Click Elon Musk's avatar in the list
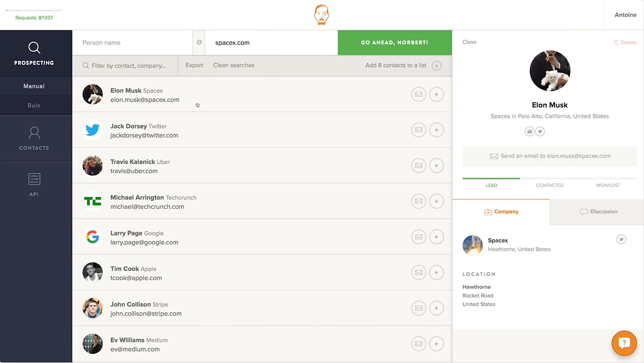 pos(93,94)
